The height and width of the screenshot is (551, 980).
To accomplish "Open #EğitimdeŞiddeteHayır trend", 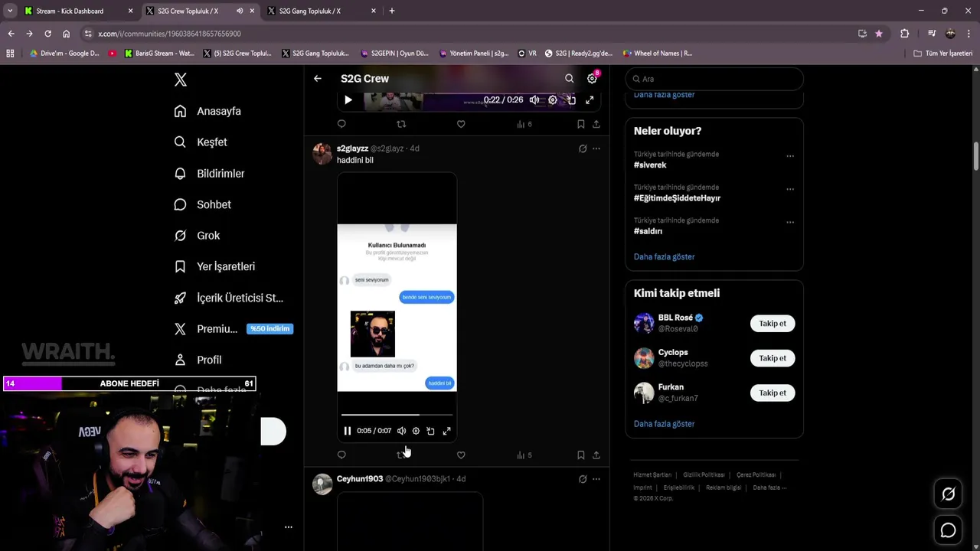I will click(x=677, y=198).
